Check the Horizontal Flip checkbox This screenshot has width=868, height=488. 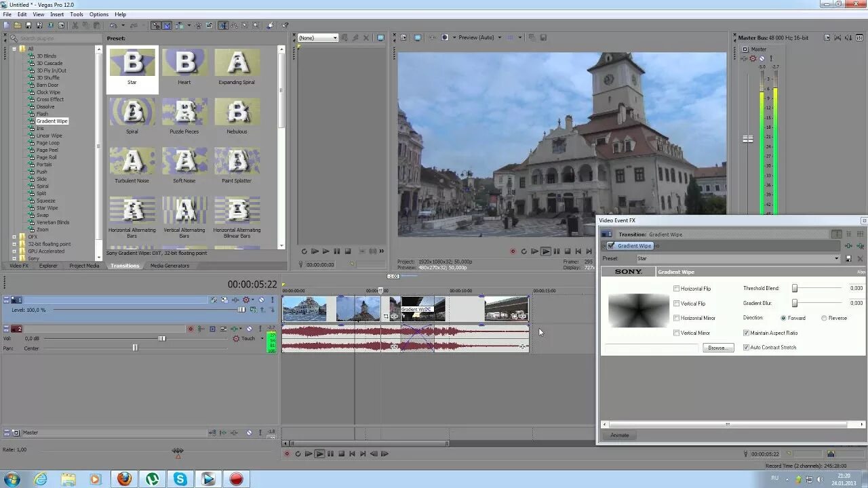[676, 288]
